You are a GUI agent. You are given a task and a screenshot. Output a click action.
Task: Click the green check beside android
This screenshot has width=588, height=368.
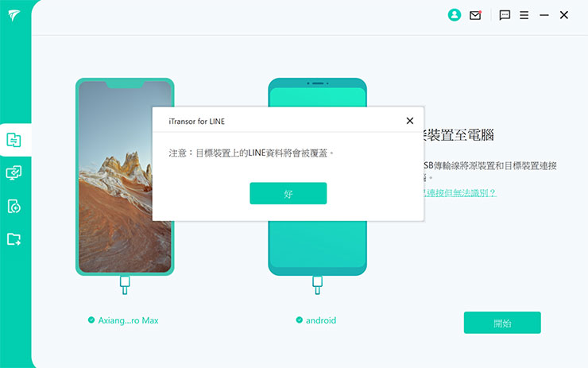(300, 320)
